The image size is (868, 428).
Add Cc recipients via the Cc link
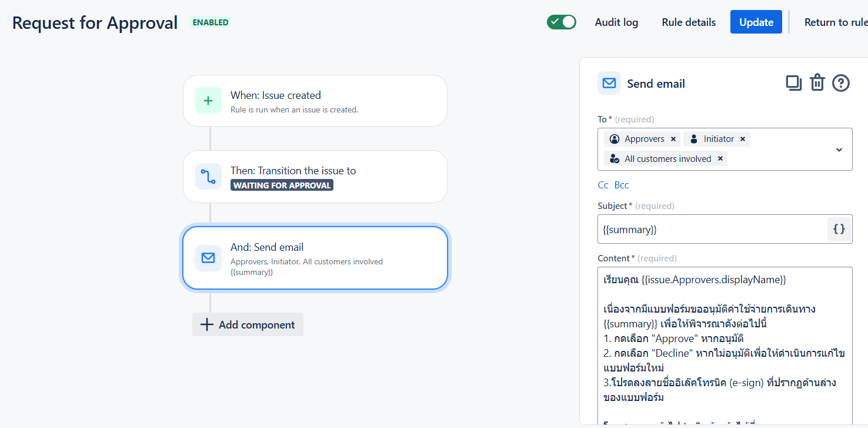[x=603, y=184]
